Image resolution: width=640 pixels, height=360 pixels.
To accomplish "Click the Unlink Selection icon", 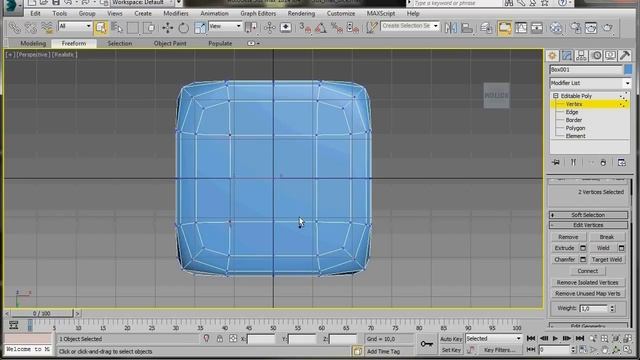I will tap(31, 28).
